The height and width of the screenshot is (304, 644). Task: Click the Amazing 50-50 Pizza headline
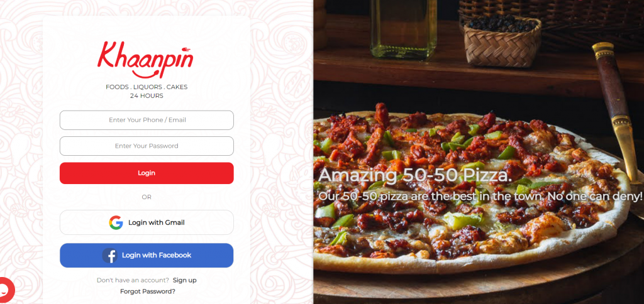click(x=415, y=176)
